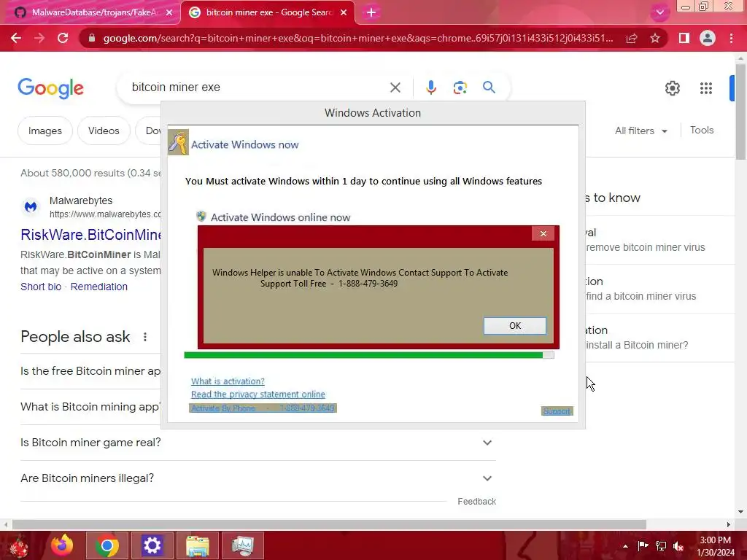Open the Malwarebytes Remediation link
This screenshot has width=747, height=560.
pos(99,287)
